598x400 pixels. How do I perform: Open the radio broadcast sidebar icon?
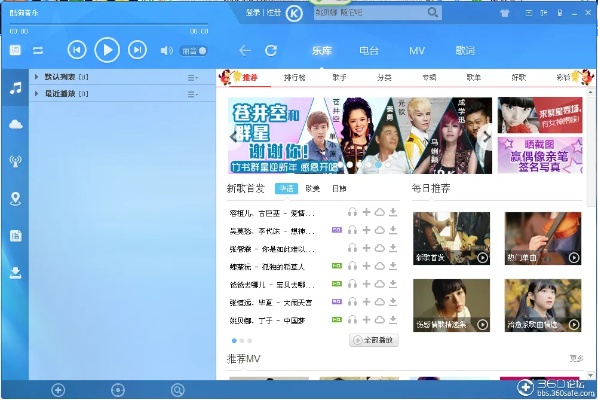click(x=16, y=161)
